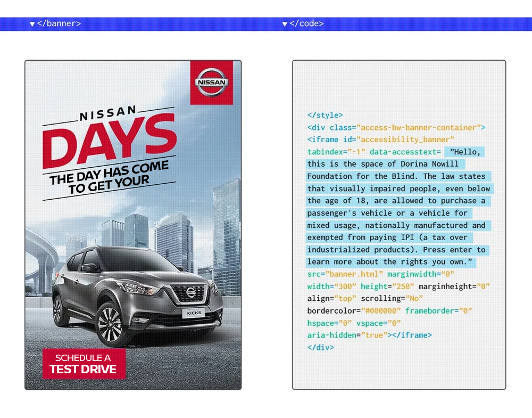Screen dimensions: 532x418
Task: Click the scrolling="No" attribute
Action: click(392, 299)
